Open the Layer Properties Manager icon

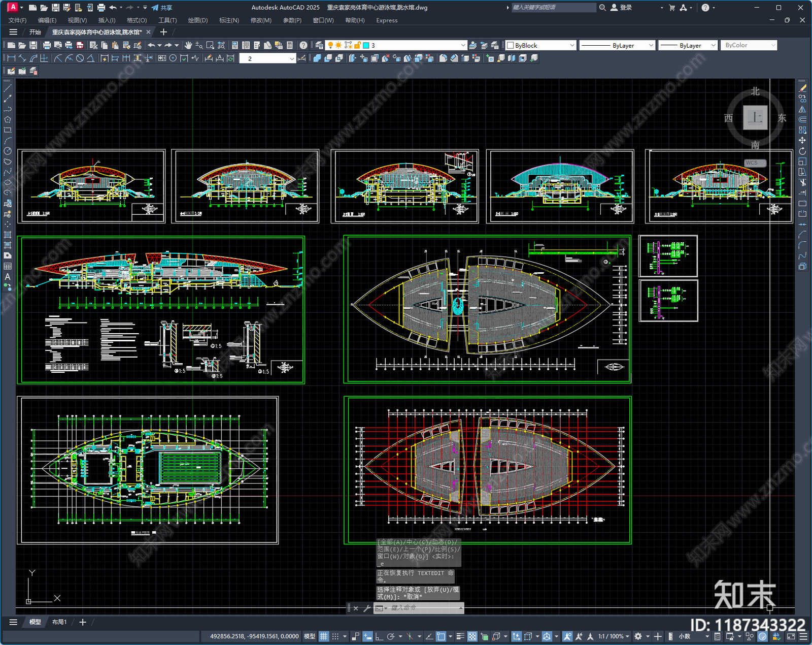click(319, 45)
